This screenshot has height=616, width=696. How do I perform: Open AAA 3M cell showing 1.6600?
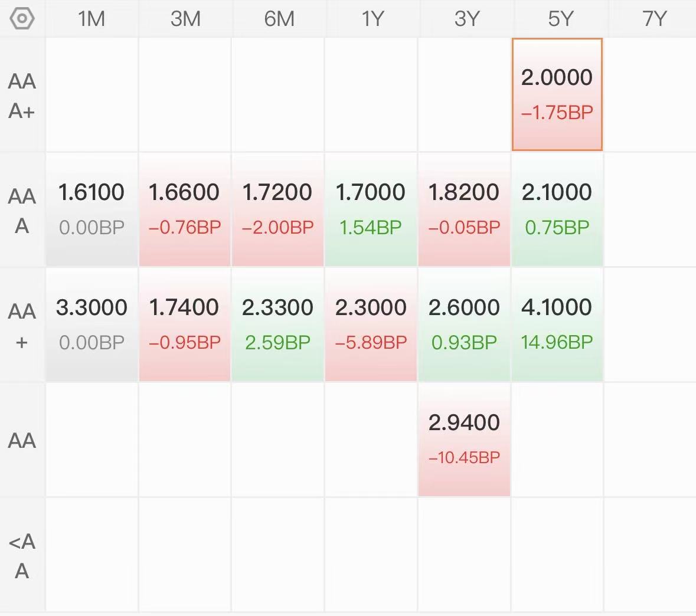coord(185,209)
